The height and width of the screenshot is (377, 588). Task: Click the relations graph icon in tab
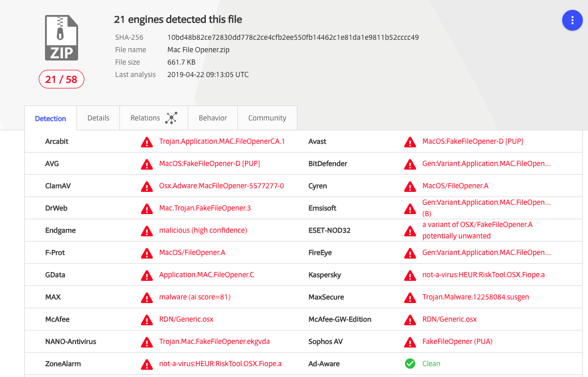pos(171,118)
